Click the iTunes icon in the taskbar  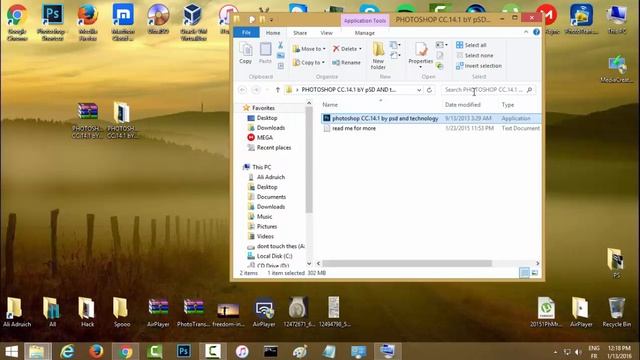[x=242, y=351]
